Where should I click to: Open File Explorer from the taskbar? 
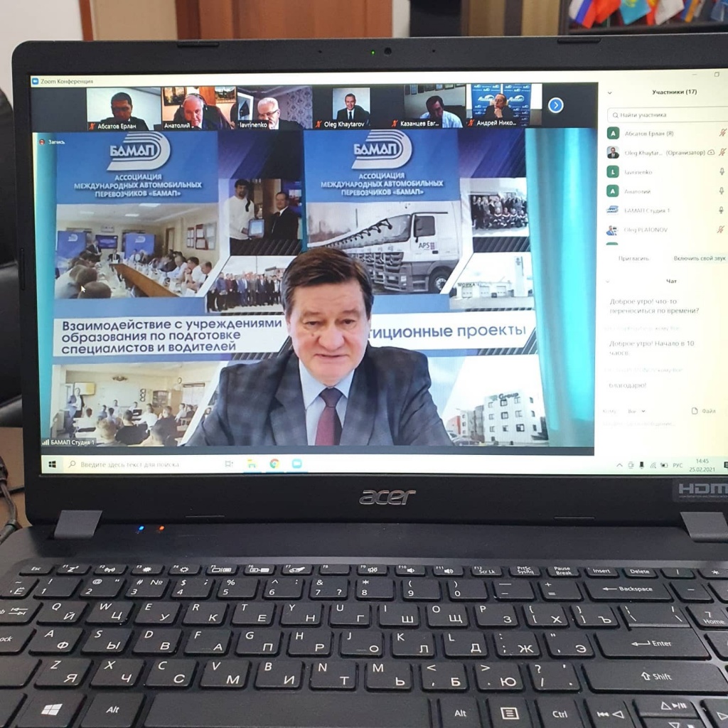click(252, 464)
